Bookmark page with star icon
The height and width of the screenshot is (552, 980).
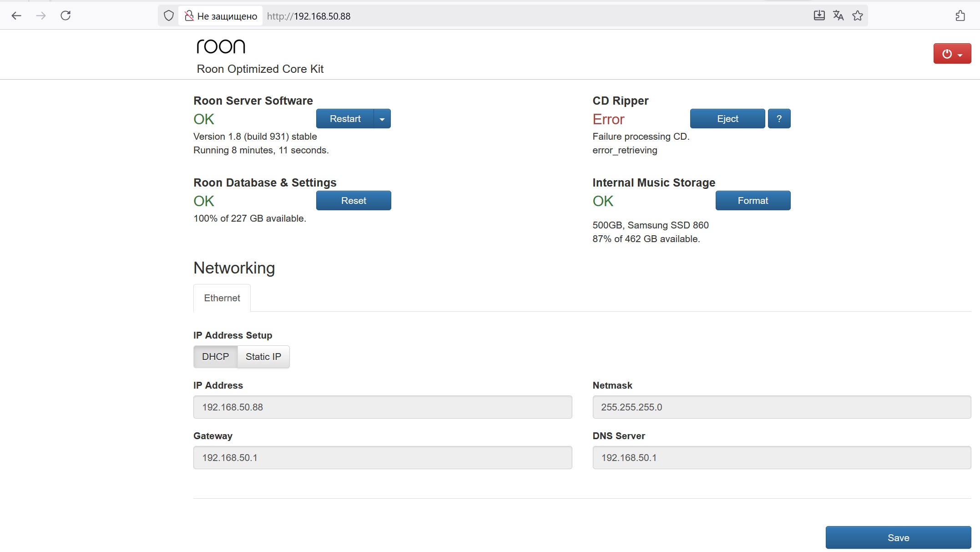click(x=858, y=16)
